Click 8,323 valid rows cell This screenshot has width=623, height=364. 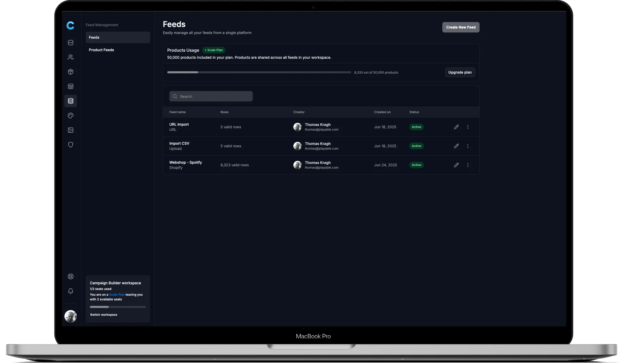pyautogui.click(x=235, y=165)
